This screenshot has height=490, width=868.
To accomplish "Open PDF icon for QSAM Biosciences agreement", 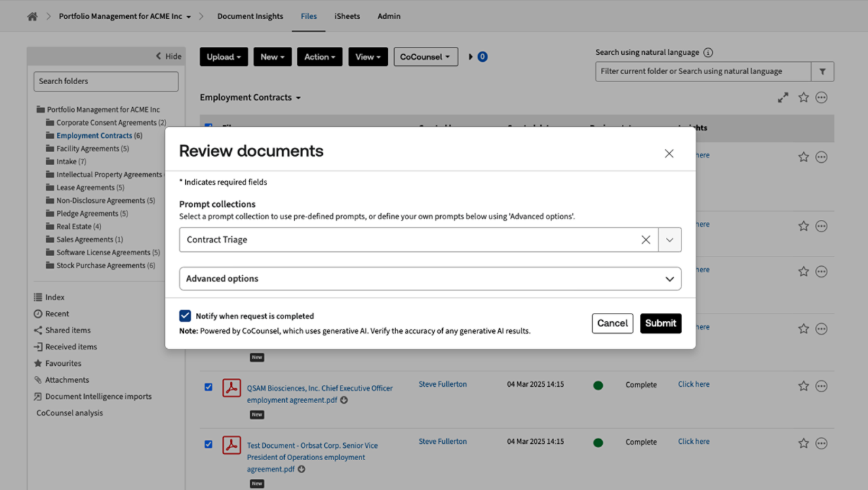I will click(x=232, y=388).
